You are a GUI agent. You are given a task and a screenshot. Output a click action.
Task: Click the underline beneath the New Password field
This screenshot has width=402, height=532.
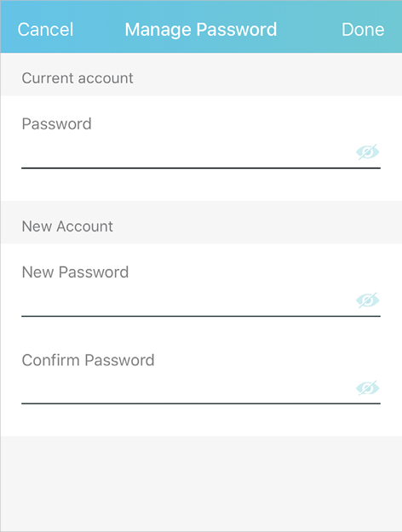pos(201,316)
